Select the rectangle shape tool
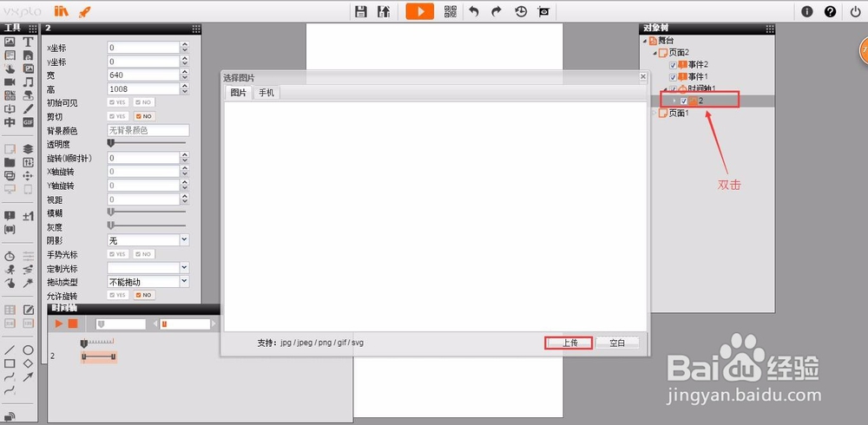The height and width of the screenshot is (425, 868). [10, 363]
